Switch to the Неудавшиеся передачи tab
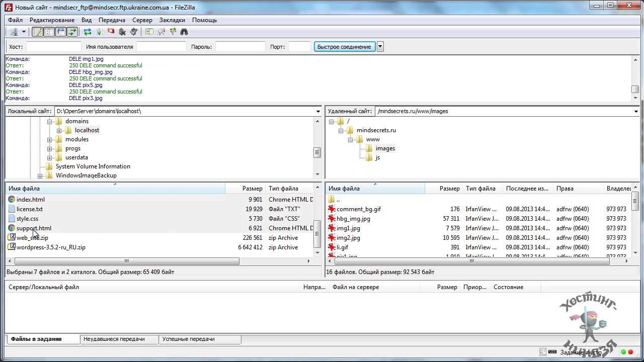644x362 pixels. pyautogui.click(x=114, y=339)
